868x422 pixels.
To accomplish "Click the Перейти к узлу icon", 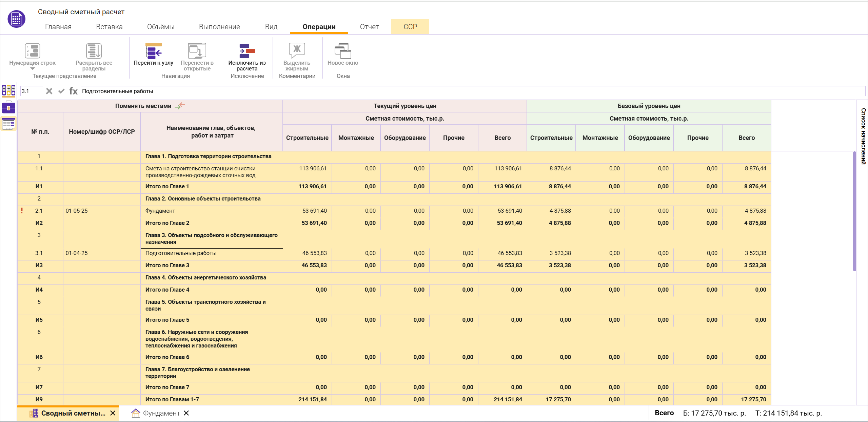I will pyautogui.click(x=153, y=51).
